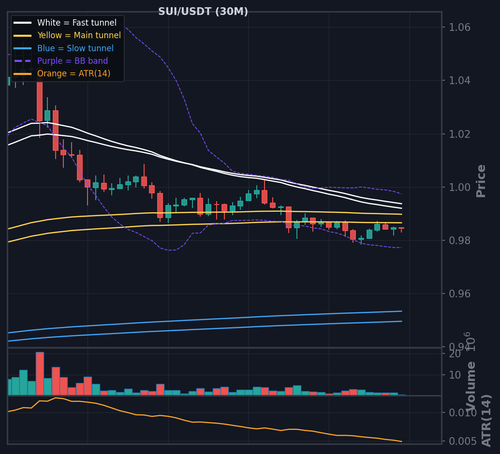The image size is (500, 454).
Task: Click the Volume axis title
Action: [x=471, y=386]
